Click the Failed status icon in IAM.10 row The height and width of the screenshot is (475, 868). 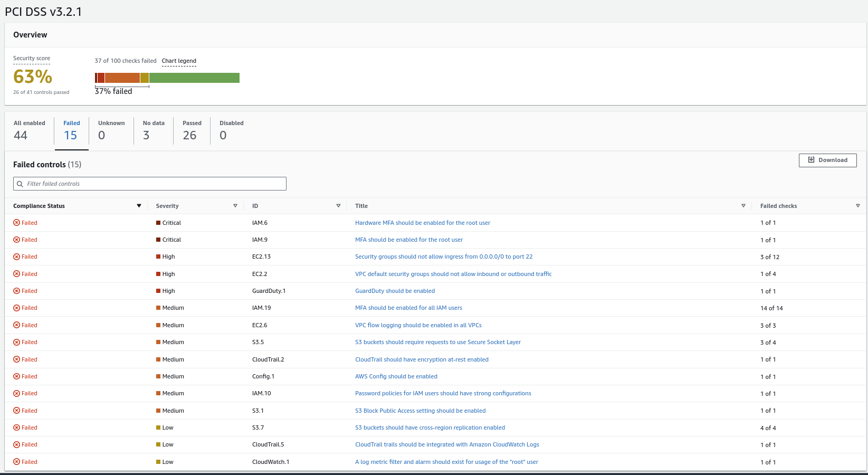coord(16,393)
